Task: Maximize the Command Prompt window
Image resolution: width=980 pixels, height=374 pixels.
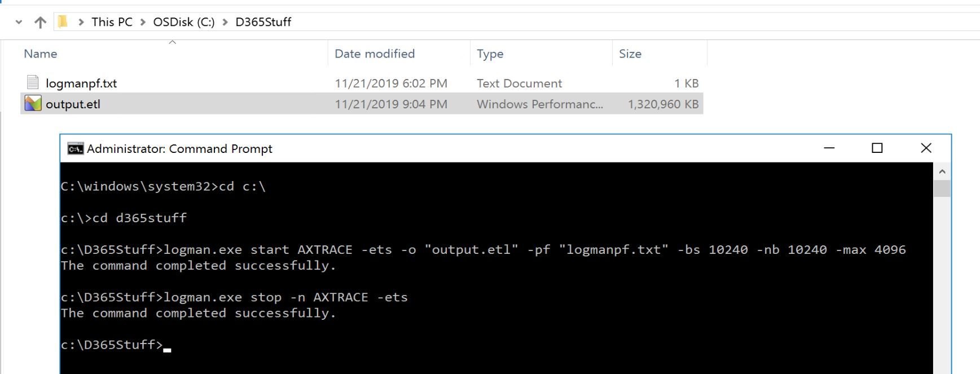Action: pos(877,148)
